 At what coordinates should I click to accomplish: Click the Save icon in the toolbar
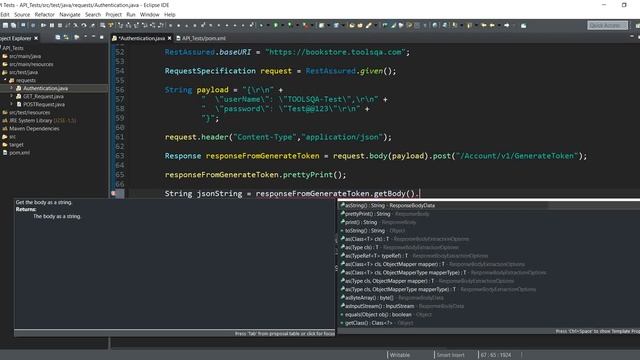click(5, 25)
